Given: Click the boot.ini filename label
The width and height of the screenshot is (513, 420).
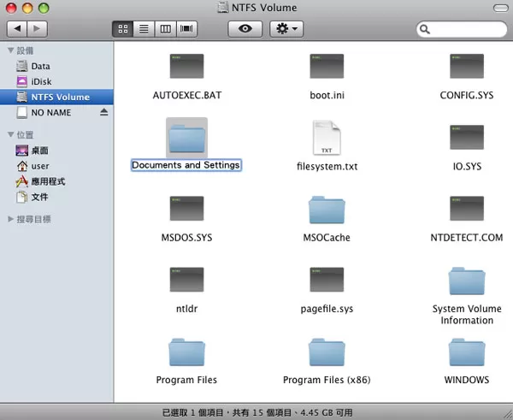Looking at the screenshot, I should click(x=327, y=95).
